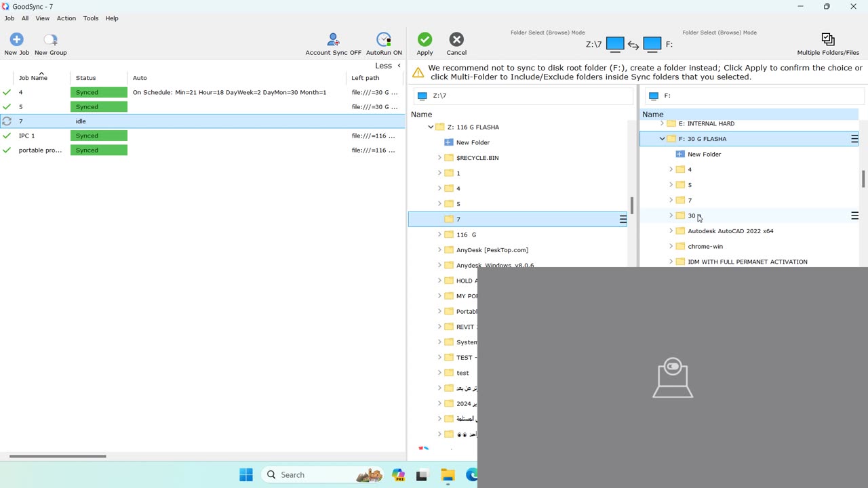
Task: Expand $RECYCLE.BIN folder in left pane
Action: [439, 157]
